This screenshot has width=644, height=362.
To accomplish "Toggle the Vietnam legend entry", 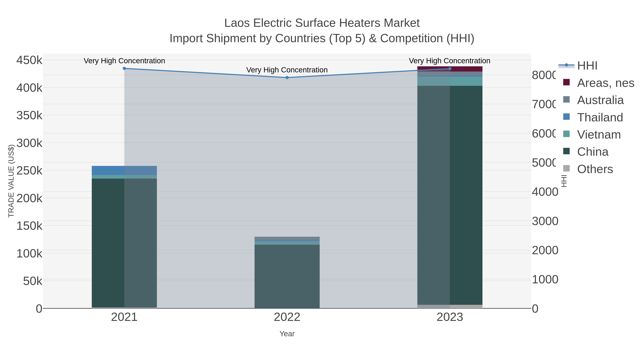I will tap(592, 135).
